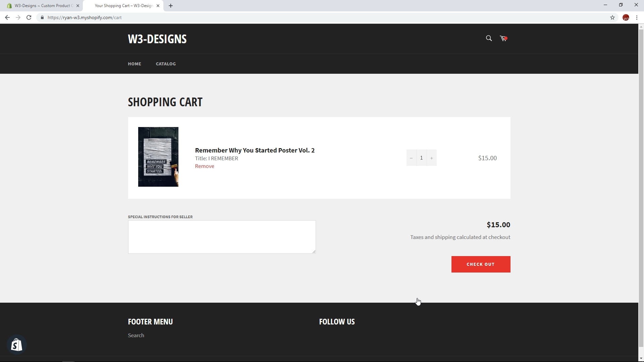Screen dimensions: 644x362
Task: Open Search link in footer menu
Action: 136,336
